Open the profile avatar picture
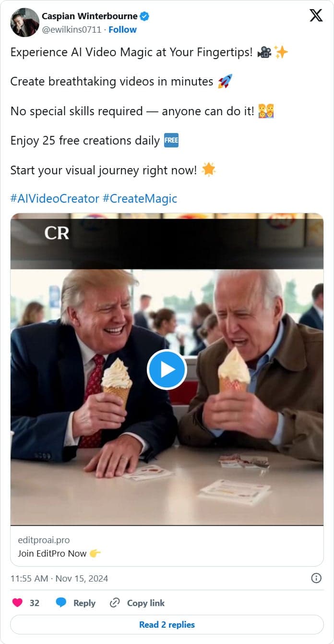Image resolution: width=334 pixels, height=644 pixels. pyautogui.click(x=25, y=23)
